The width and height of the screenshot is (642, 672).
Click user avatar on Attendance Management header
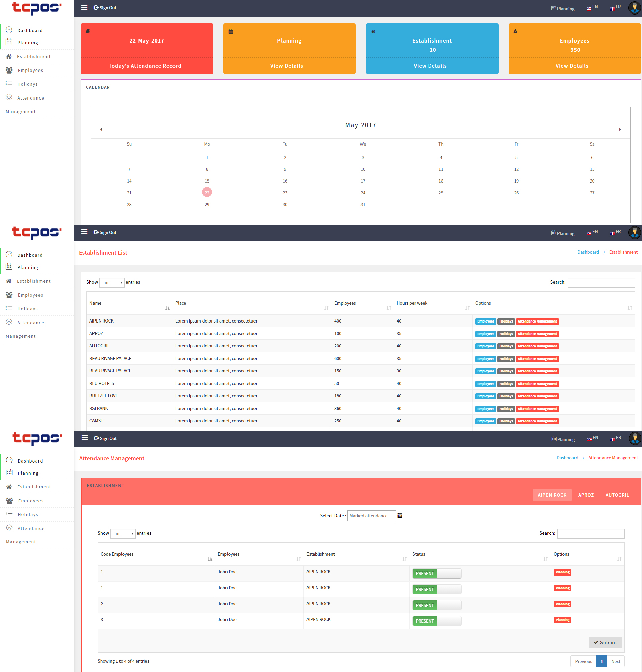click(x=635, y=438)
